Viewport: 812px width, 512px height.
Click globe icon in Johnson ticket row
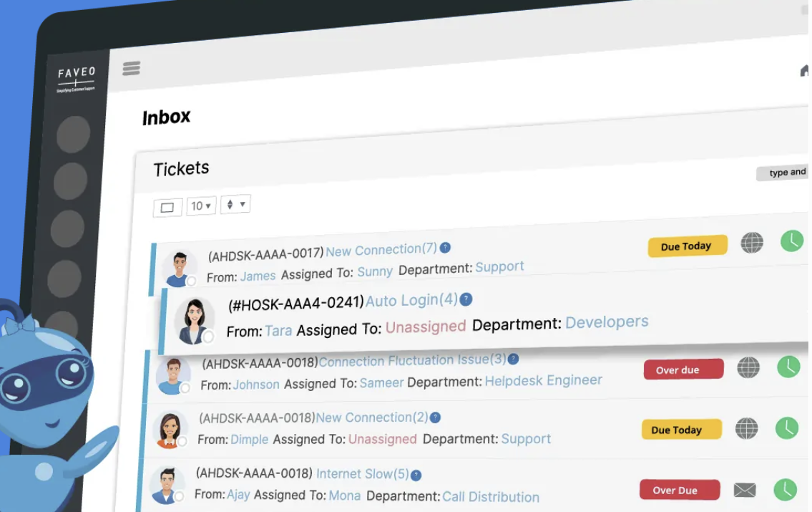click(x=748, y=367)
